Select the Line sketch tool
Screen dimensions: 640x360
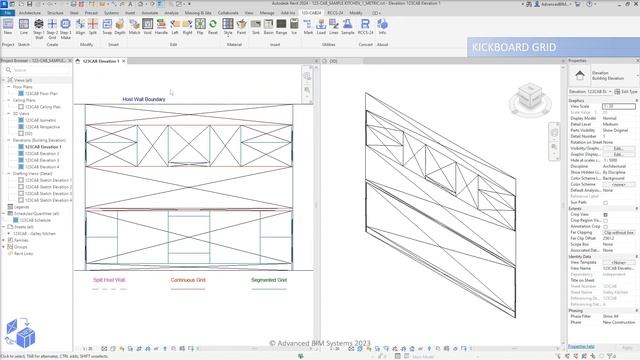24,26
